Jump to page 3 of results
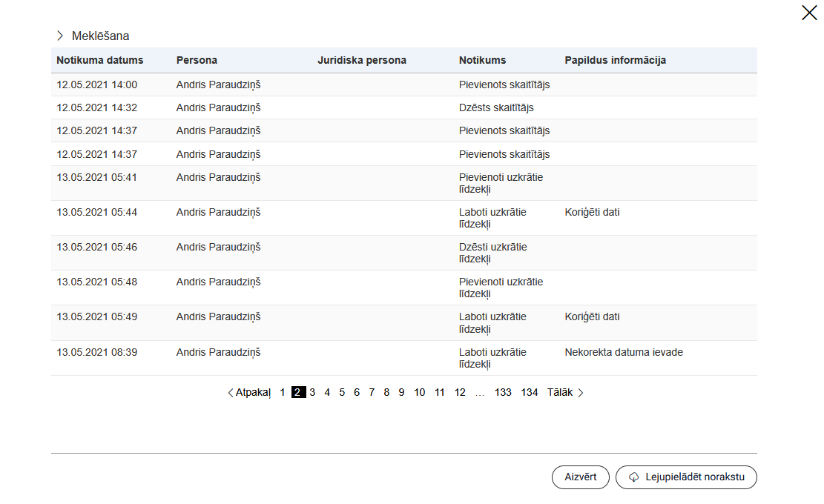 click(312, 393)
